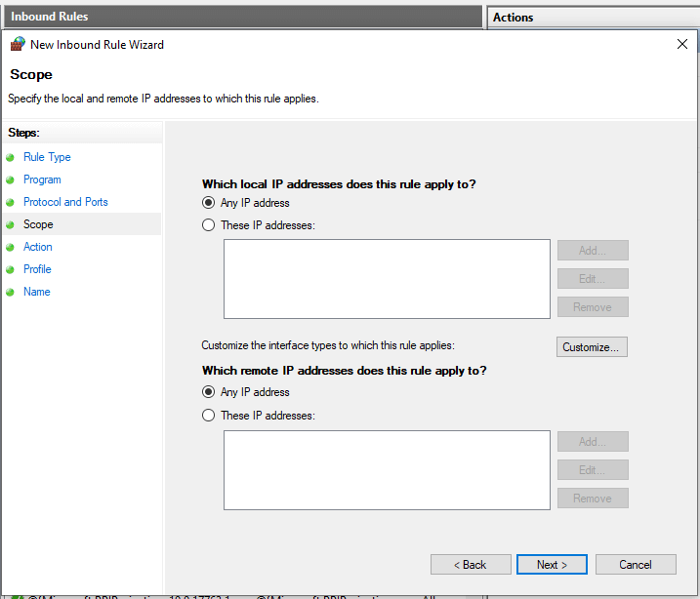Image resolution: width=700 pixels, height=599 pixels.
Task: Click the Actions pane header
Action: click(x=594, y=18)
